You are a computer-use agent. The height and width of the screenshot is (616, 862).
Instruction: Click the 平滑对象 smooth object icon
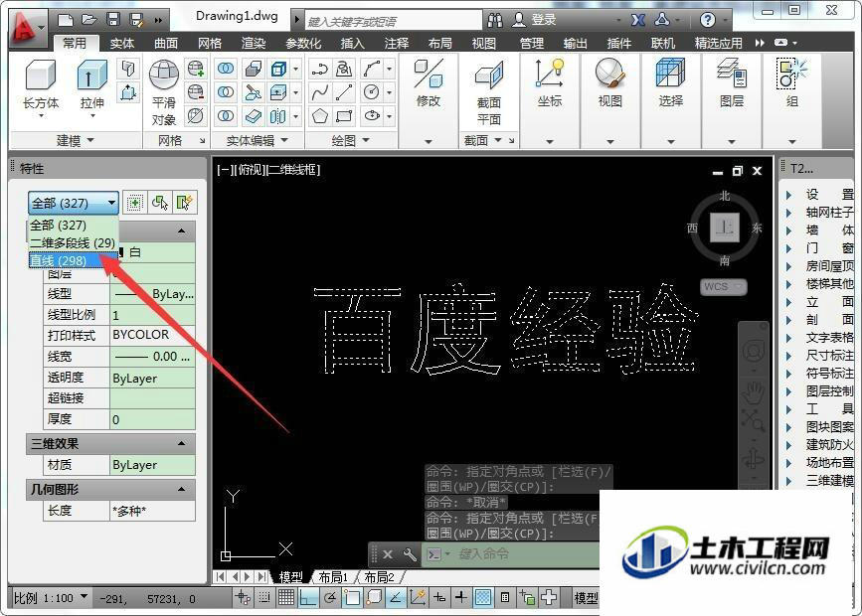(x=164, y=91)
